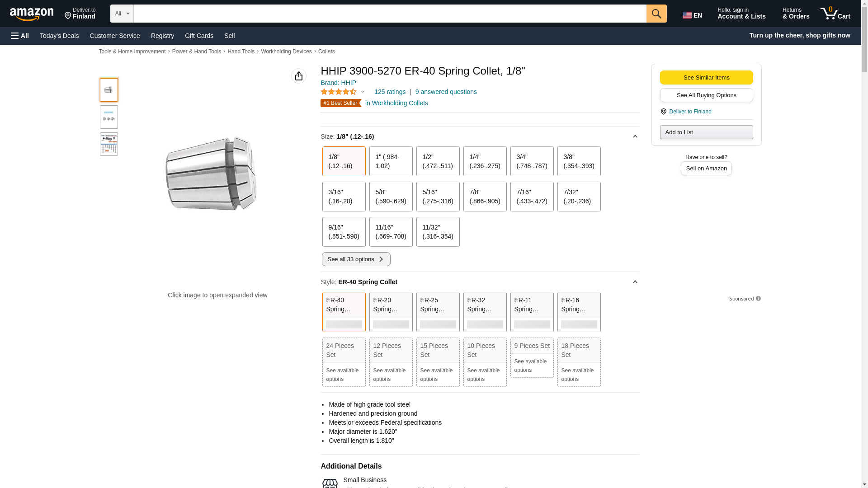Click the search magnifier button

pos(656,14)
